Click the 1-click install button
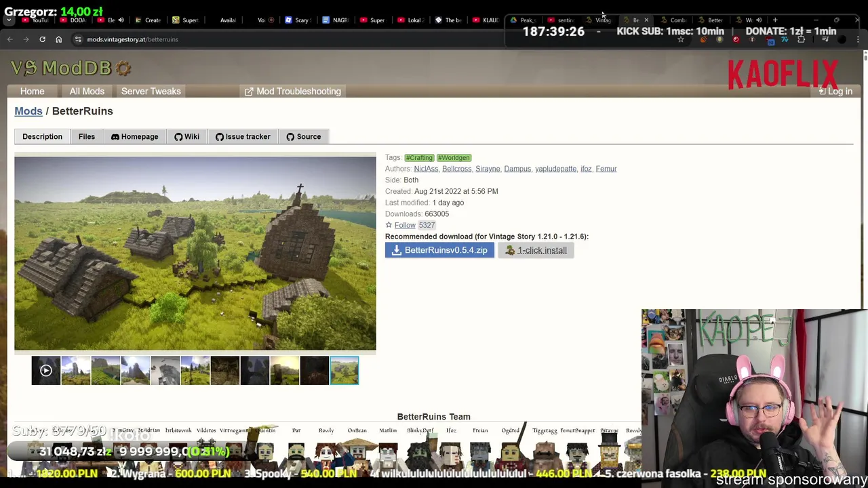Screen dimensions: 868x488 pyautogui.click(x=536, y=250)
